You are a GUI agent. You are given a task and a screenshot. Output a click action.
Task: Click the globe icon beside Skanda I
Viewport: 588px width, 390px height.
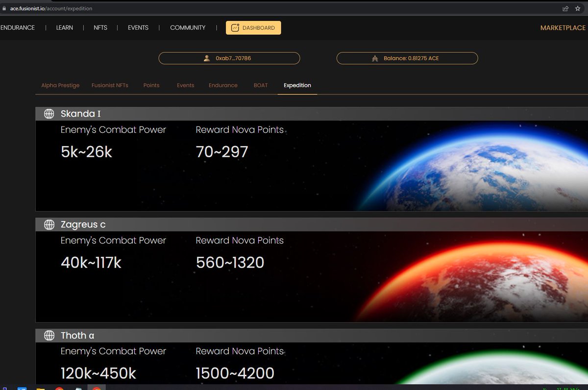49,114
